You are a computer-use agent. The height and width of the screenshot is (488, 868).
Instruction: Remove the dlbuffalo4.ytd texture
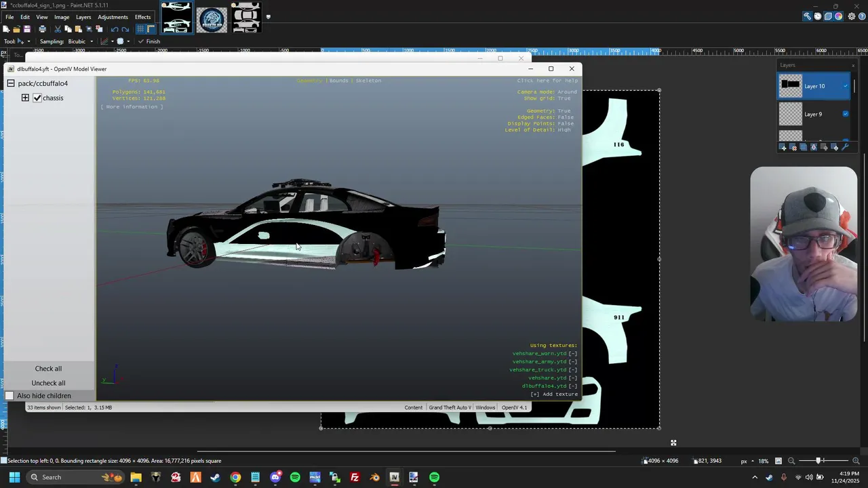point(573,386)
